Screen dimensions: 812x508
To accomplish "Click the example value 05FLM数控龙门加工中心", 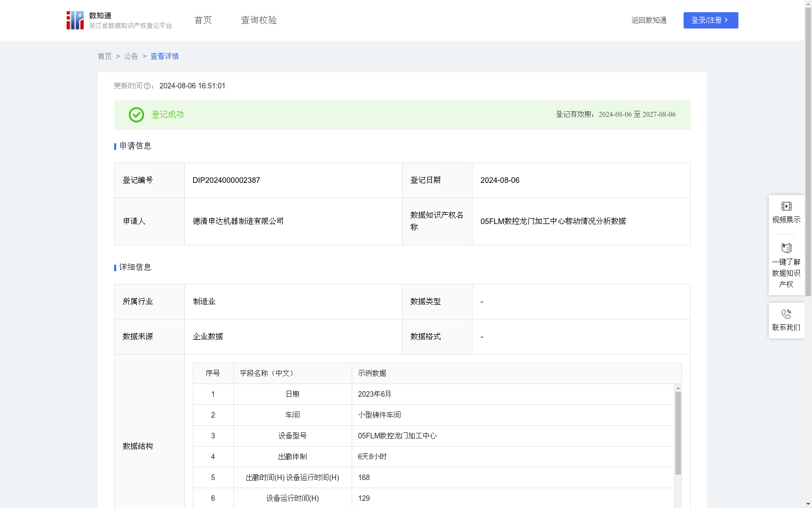I will (397, 436).
